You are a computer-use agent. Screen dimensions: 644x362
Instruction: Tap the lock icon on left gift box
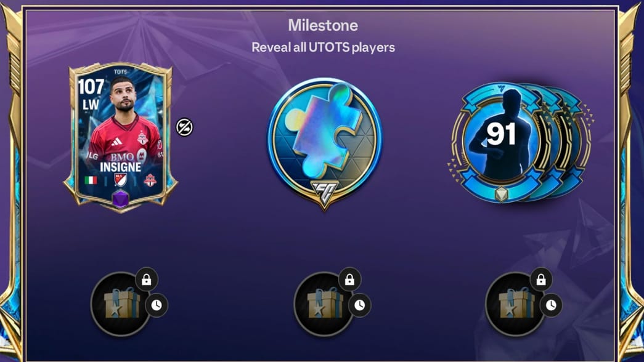[x=146, y=280]
